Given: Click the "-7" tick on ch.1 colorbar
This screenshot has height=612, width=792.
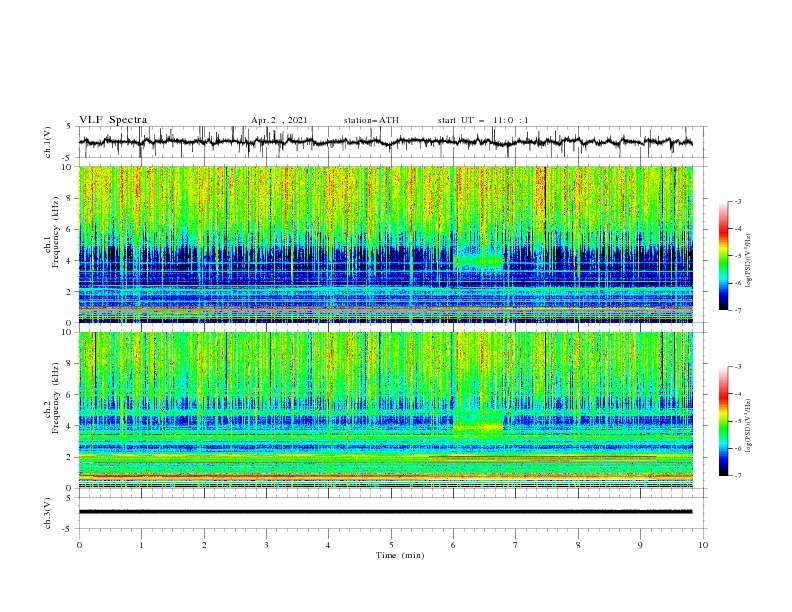Looking at the screenshot, I should (x=737, y=310).
